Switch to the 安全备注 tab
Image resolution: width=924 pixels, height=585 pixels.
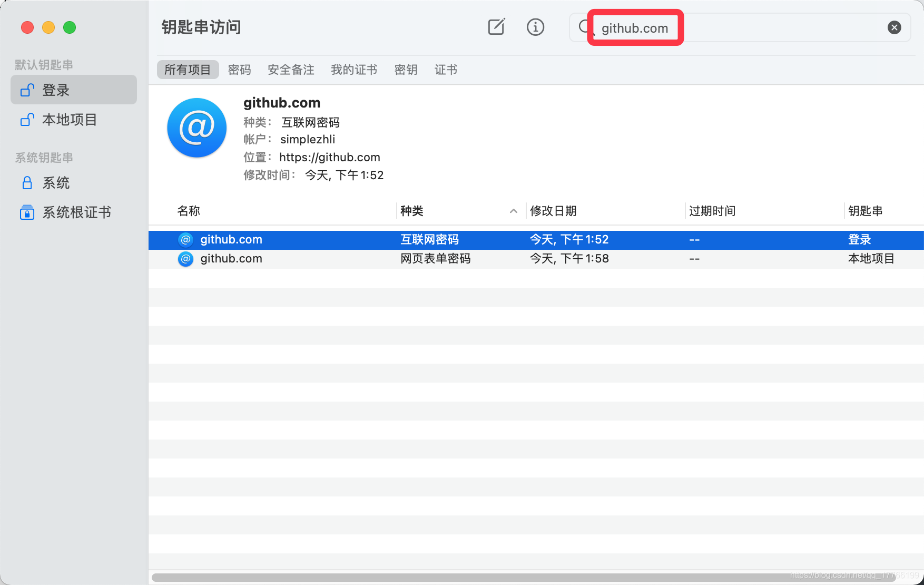291,70
